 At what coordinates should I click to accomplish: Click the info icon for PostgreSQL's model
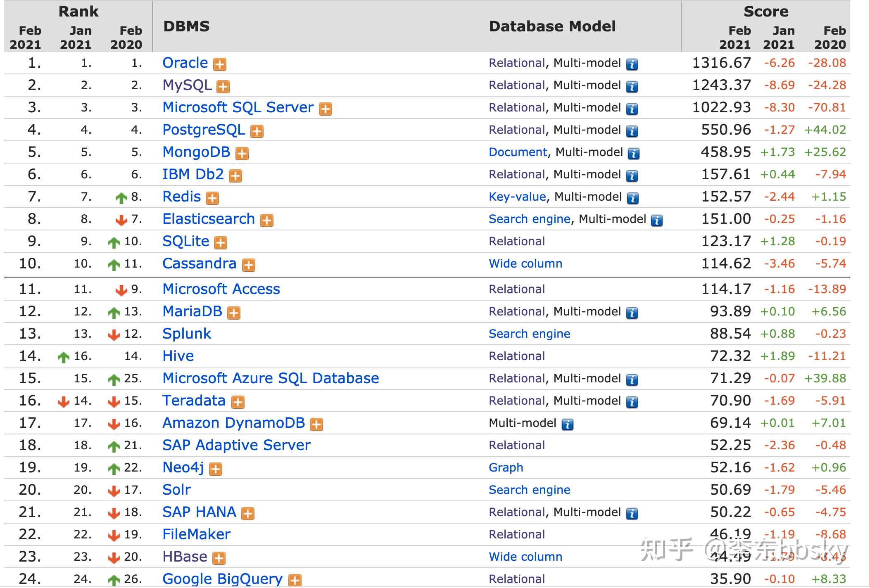coord(632,131)
